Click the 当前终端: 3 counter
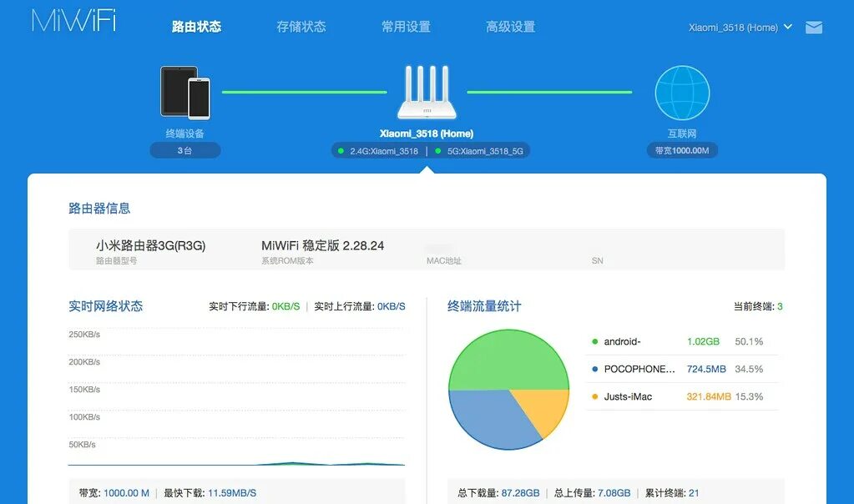 758,306
